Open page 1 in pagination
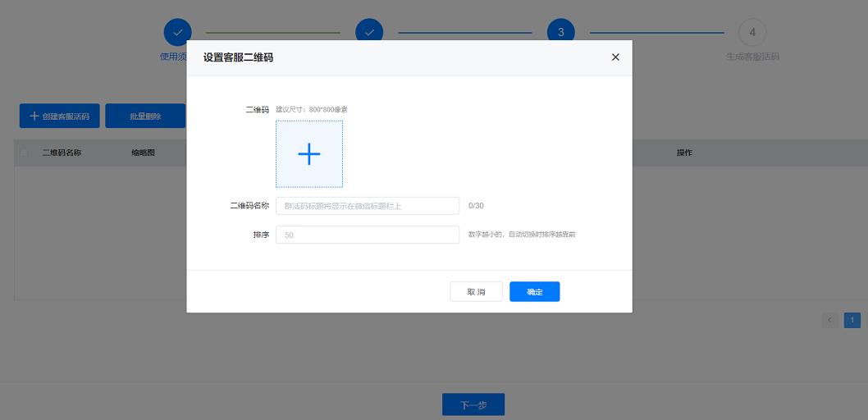Viewport: 868px width, 420px height. point(852,320)
